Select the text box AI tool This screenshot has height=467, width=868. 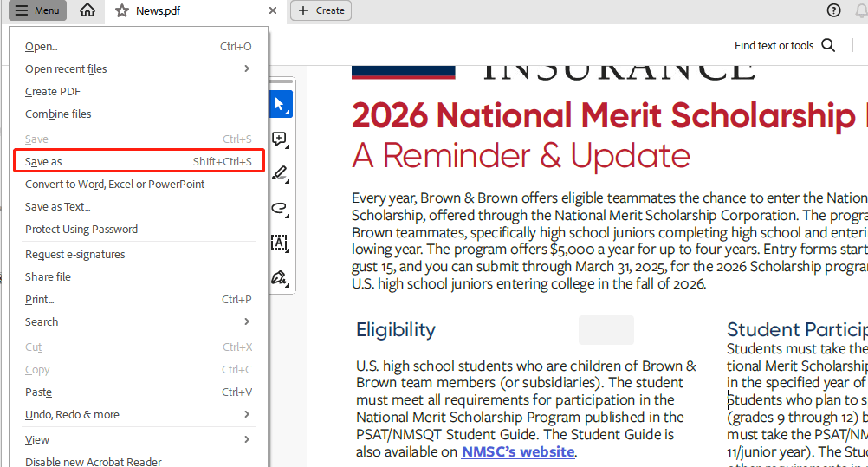(280, 243)
